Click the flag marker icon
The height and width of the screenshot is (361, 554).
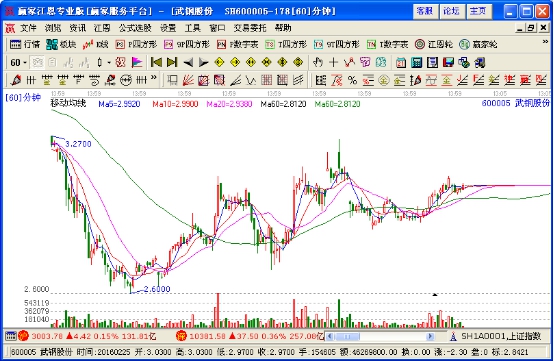pos(137,63)
